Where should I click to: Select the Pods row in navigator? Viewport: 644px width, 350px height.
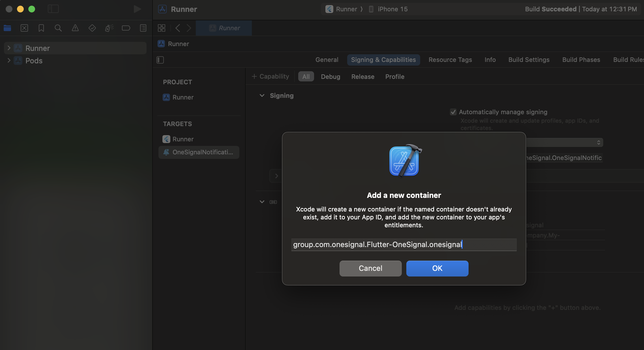(75, 61)
